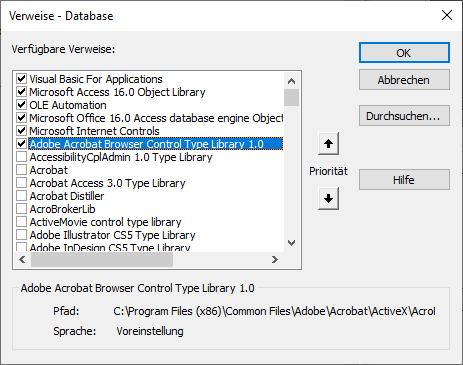This screenshot has width=463, height=365.
Task: Click the Abbrechen button
Action: coord(404,80)
